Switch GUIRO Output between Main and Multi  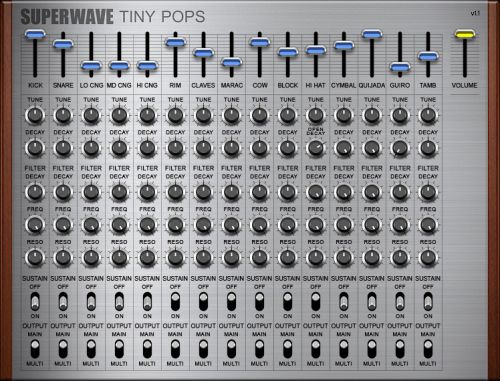[400, 349]
